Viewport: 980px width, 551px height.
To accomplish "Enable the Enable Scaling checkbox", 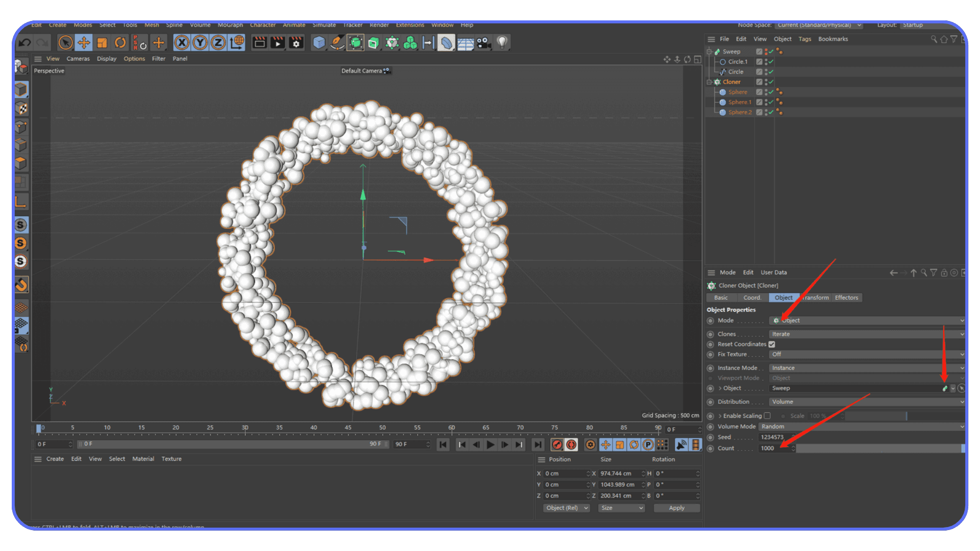I will pos(768,415).
